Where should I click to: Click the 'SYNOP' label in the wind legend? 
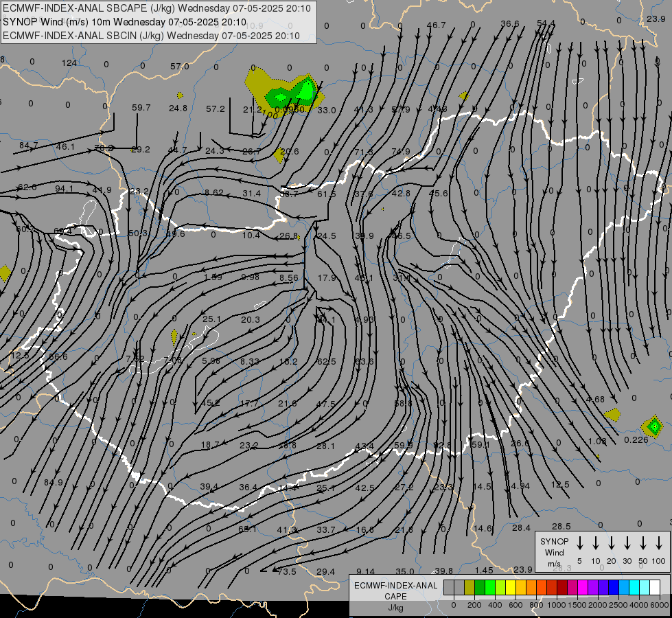554,541
